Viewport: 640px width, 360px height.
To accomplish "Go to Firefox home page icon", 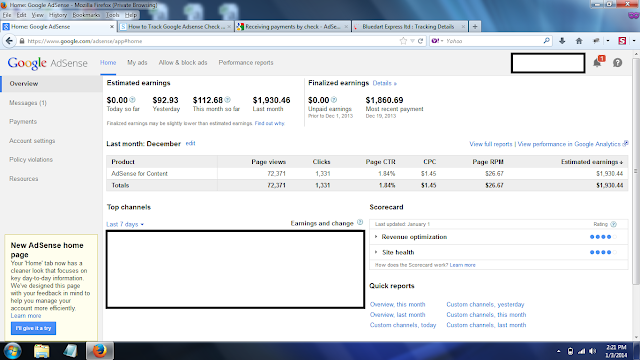I will click(x=579, y=41).
